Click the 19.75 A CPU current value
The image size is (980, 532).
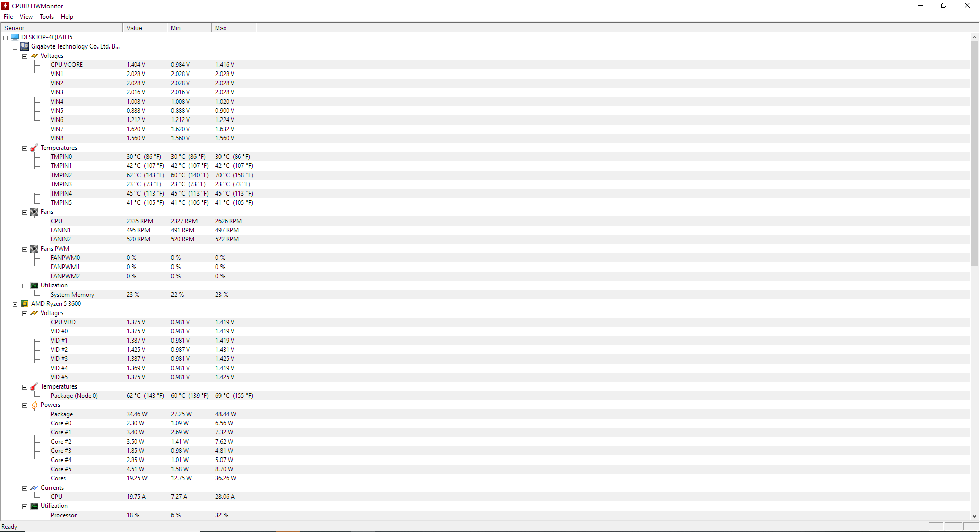tap(136, 497)
